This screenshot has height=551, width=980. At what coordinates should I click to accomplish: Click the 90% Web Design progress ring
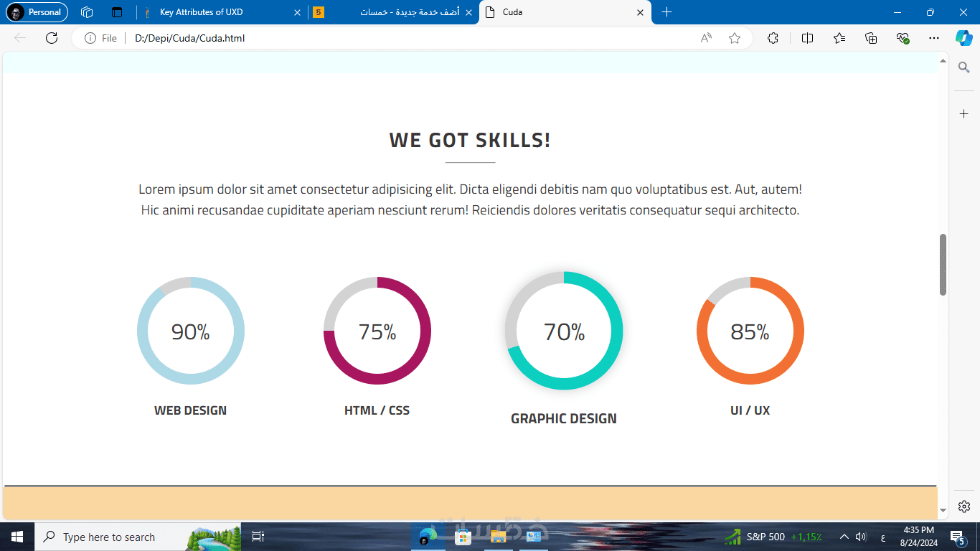[x=191, y=331]
